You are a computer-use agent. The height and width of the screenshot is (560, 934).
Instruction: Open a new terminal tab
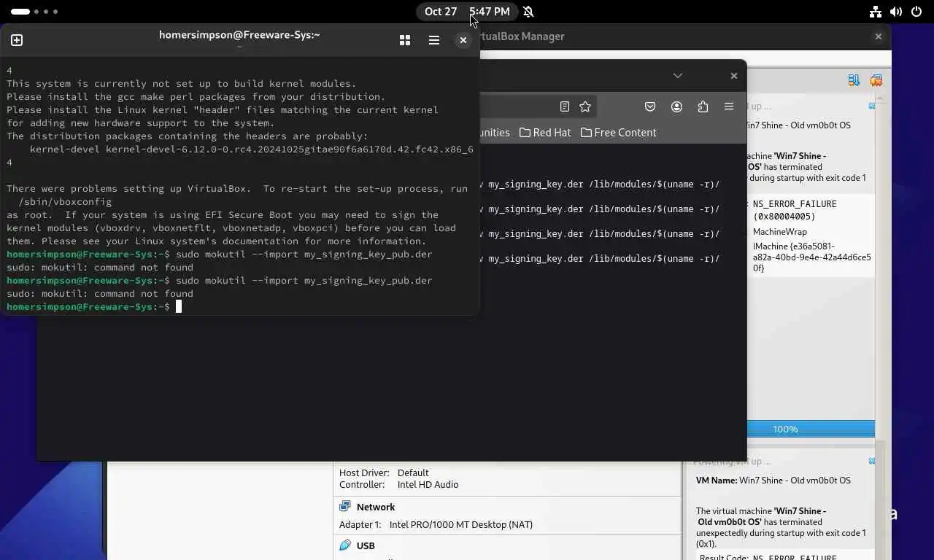click(x=17, y=40)
